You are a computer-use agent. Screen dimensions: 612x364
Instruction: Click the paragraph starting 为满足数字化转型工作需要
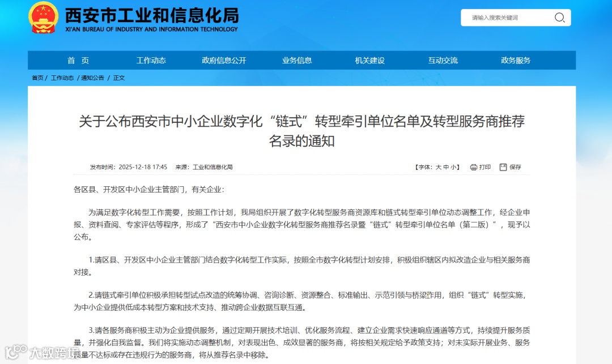301,225
